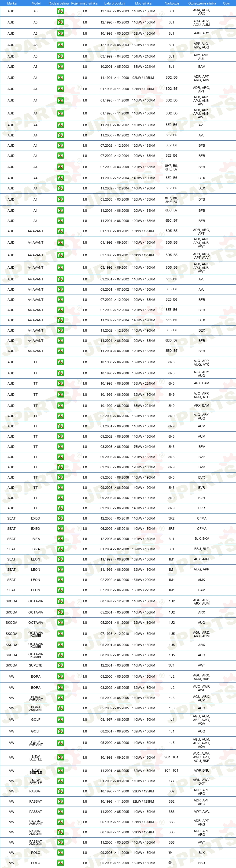This screenshot has height=868, width=236.
Task: Click the Opis column header
Action: [x=226, y=3]
